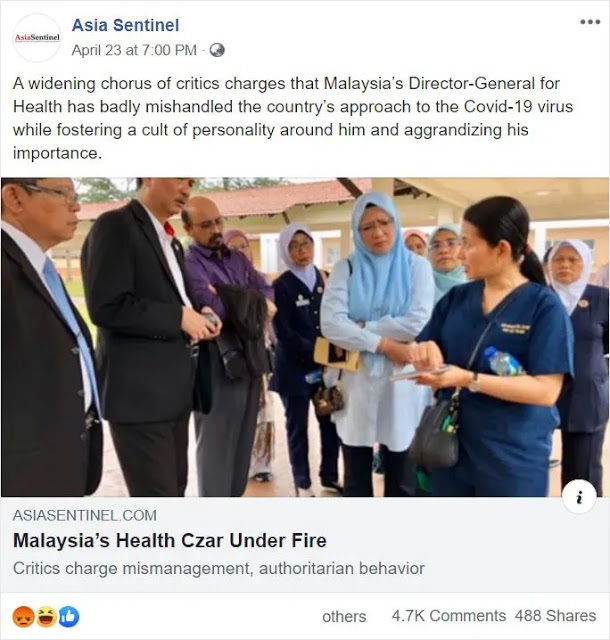The width and height of the screenshot is (610, 640).
Task: Open the ASIASENTINEL.COM domain link
Action: tap(85, 516)
